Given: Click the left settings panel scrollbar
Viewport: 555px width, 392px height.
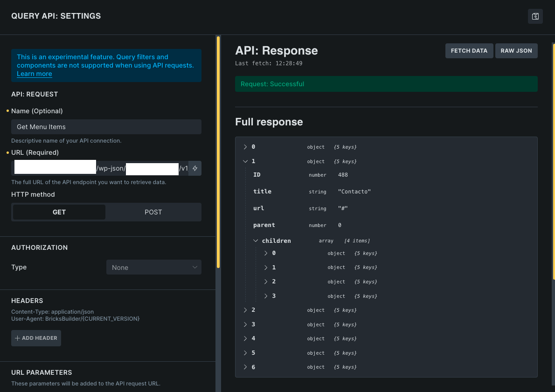Looking at the screenshot, I should tap(218, 152).
